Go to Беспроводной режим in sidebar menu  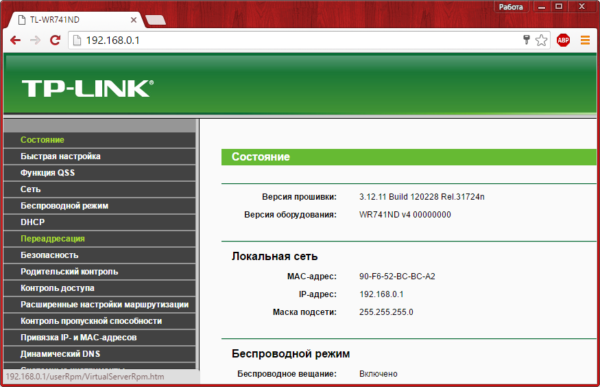coord(99,206)
